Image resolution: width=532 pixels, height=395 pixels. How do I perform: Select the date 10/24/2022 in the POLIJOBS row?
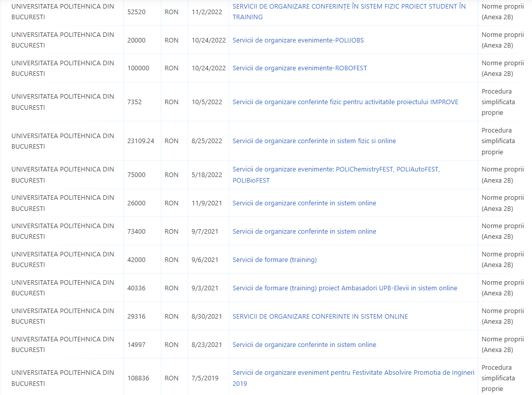tap(208, 40)
